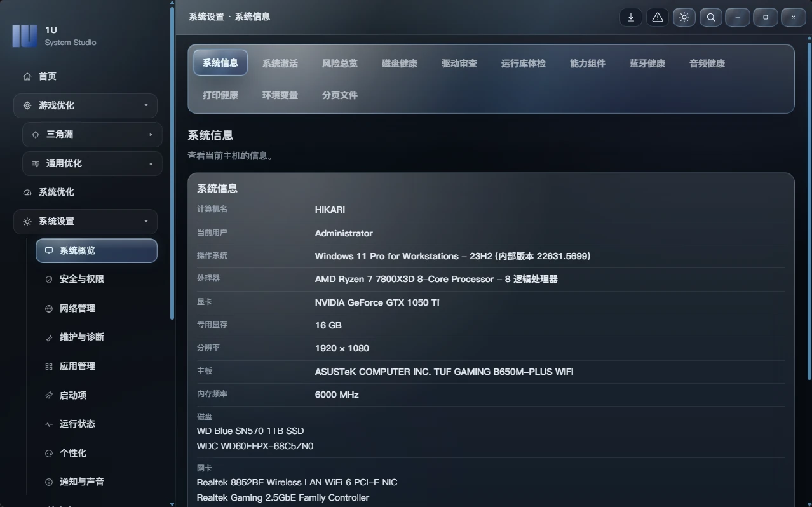Click the Administrator user value

(344, 233)
